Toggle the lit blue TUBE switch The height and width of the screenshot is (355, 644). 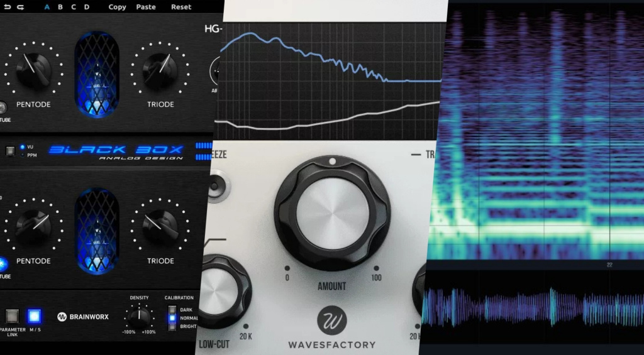(3, 264)
